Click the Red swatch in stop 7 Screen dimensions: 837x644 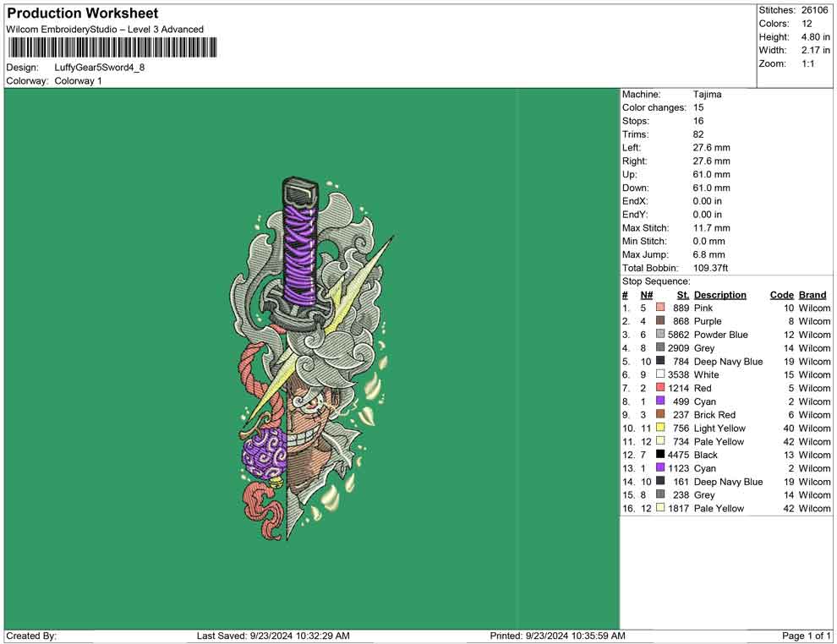(x=660, y=387)
